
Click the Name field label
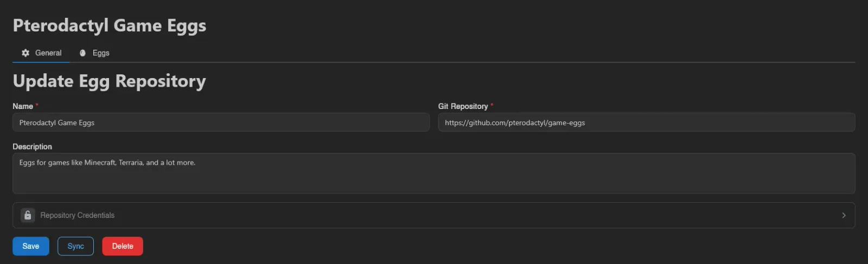coord(23,106)
